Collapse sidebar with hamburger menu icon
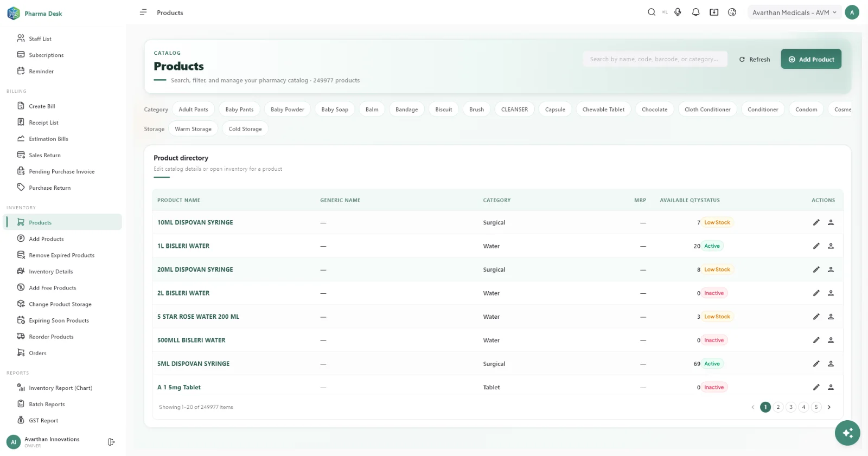This screenshot has width=868, height=456. 143,12
